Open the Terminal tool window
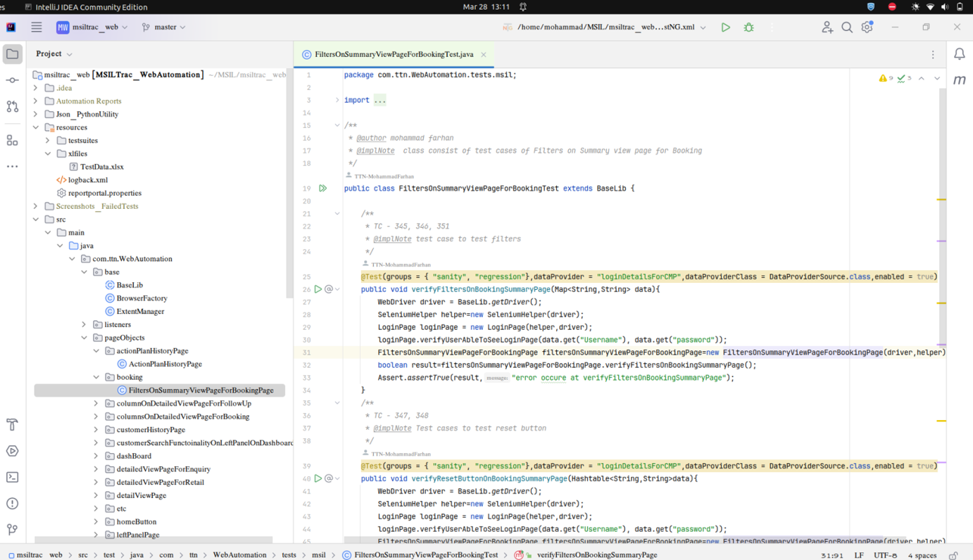This screenshot has height=560, width=973. coord(11,477)
